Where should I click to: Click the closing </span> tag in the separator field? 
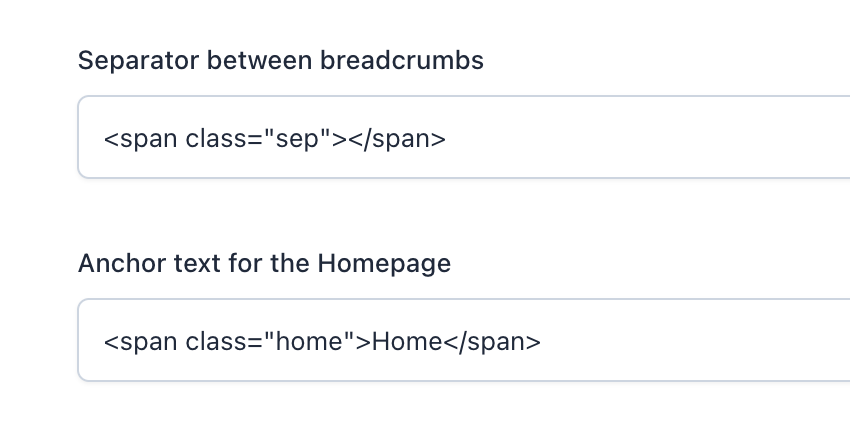(397, 139)
